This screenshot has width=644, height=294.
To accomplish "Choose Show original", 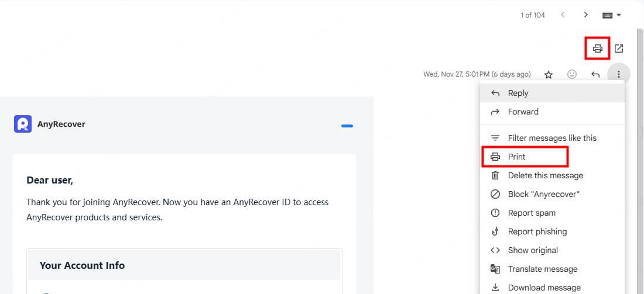I will pyautogui.click(x=533, y=250).
